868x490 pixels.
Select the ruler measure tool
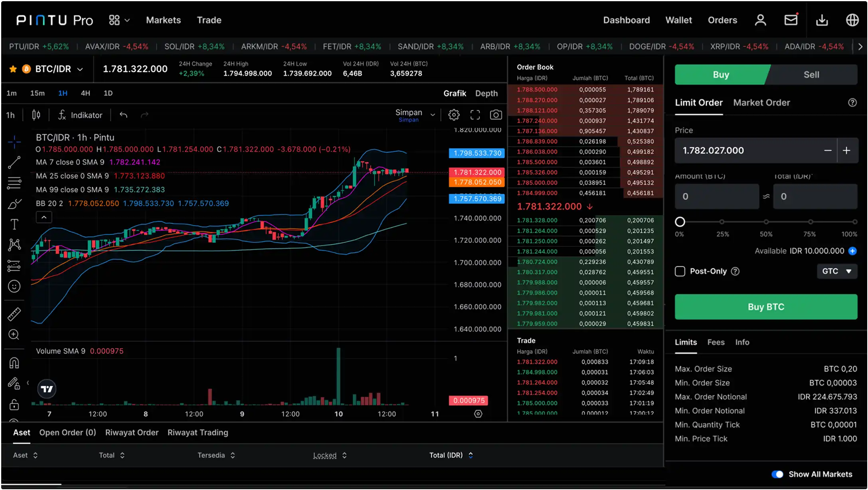click(x=14, y=314)
